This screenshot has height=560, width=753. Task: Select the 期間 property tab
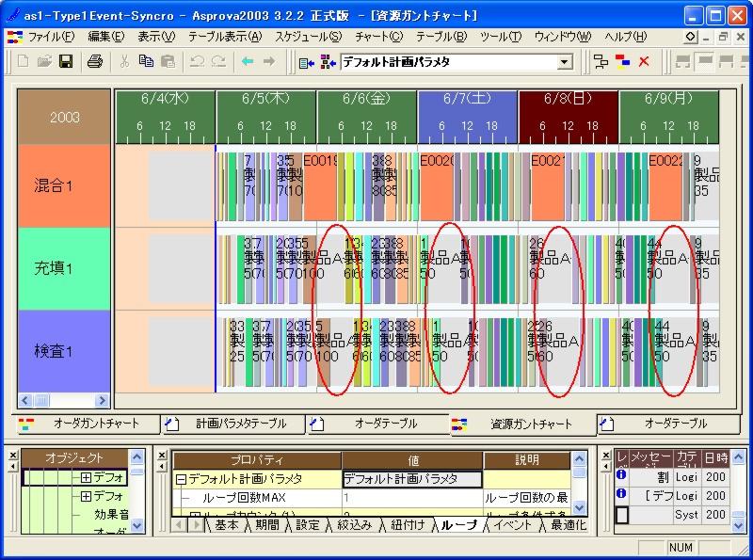coord(266,525)
